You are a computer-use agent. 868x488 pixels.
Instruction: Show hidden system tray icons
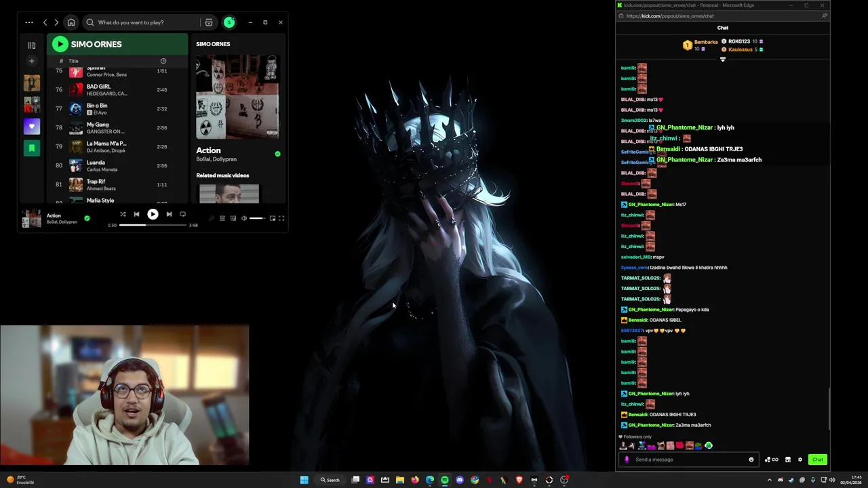pos(769,480)
